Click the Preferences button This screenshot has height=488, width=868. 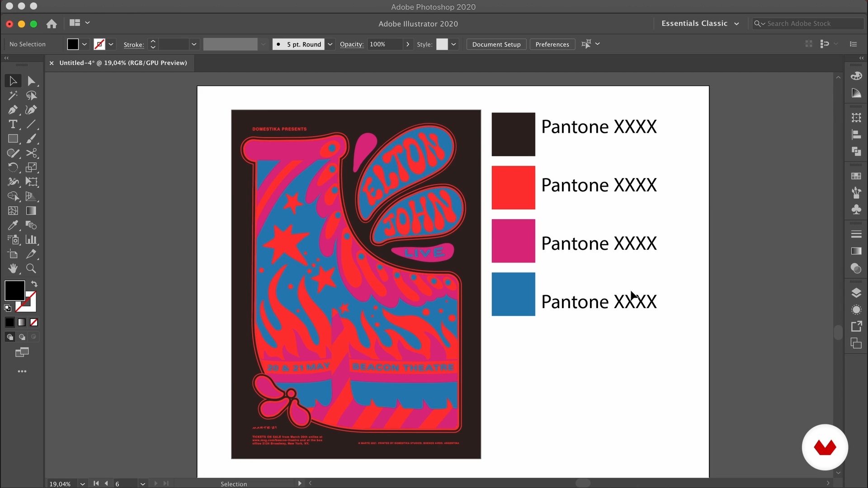pyautogui.click(x=552, y=44)
